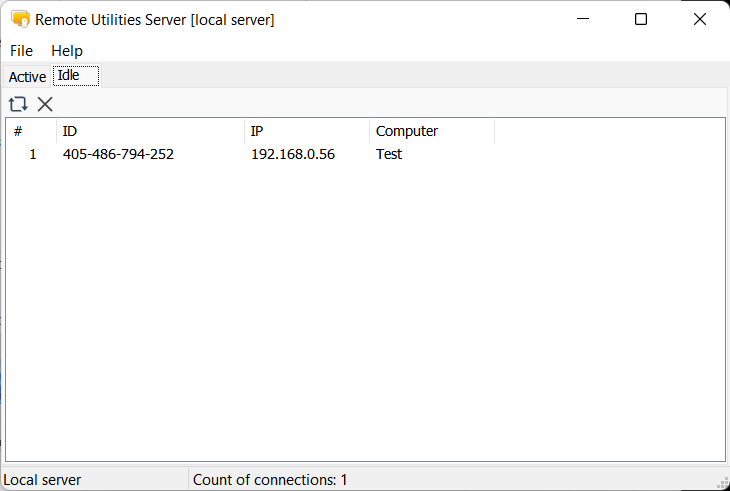Image resolution: width=730 pixels, height=491 pixels.
Task: Click the disconnect X toolbar icon
Action: (x=45, y=104)
